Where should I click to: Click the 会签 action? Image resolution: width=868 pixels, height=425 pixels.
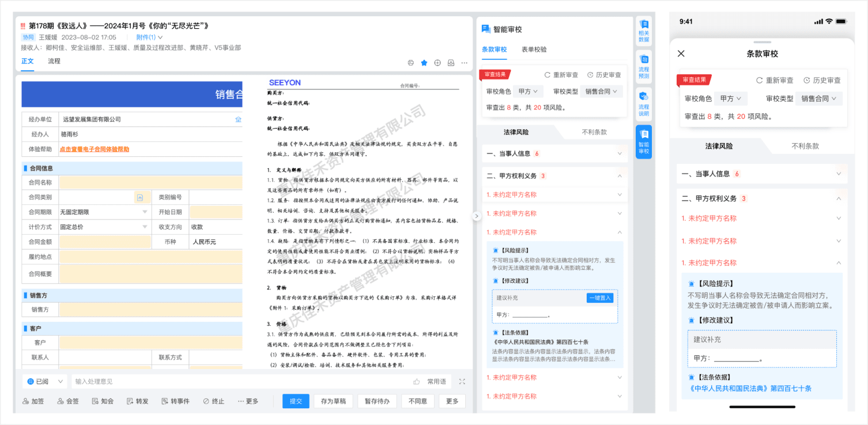(68, 401)
